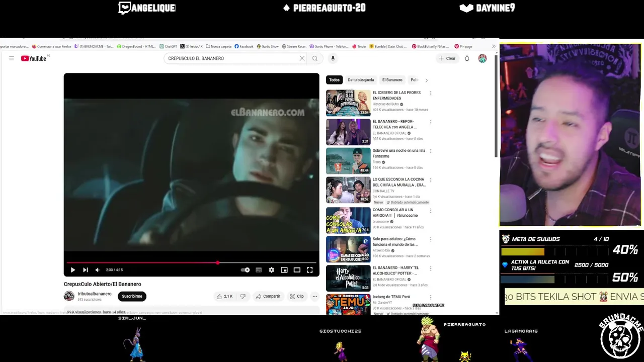Image resolution: width=644 pixels, height=362 pixels.
Task: Dislike the video with thumbs down
Action: click(x=243, y=296)
